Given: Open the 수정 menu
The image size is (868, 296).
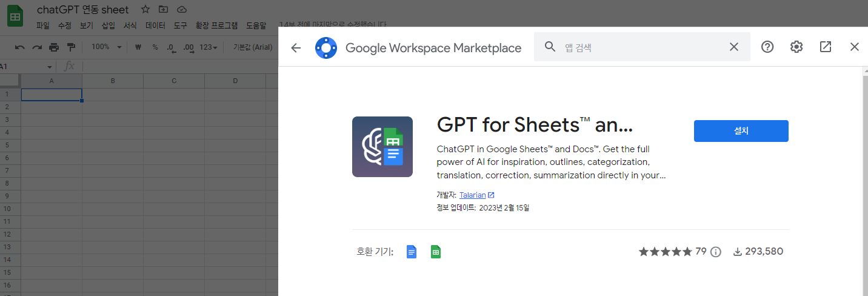Looking at the screenshot, I should 65,25.
